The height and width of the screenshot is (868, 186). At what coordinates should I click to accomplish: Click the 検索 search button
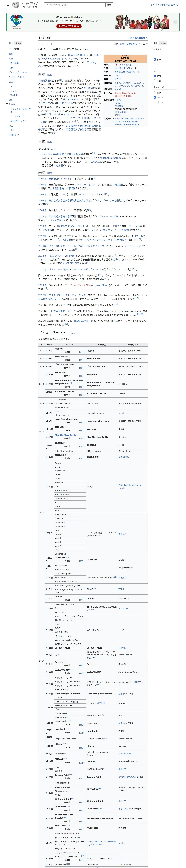[109, 5]
